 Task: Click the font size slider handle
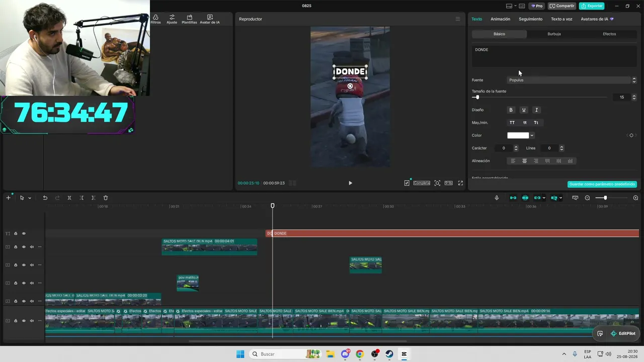click(x=477, y=97)
